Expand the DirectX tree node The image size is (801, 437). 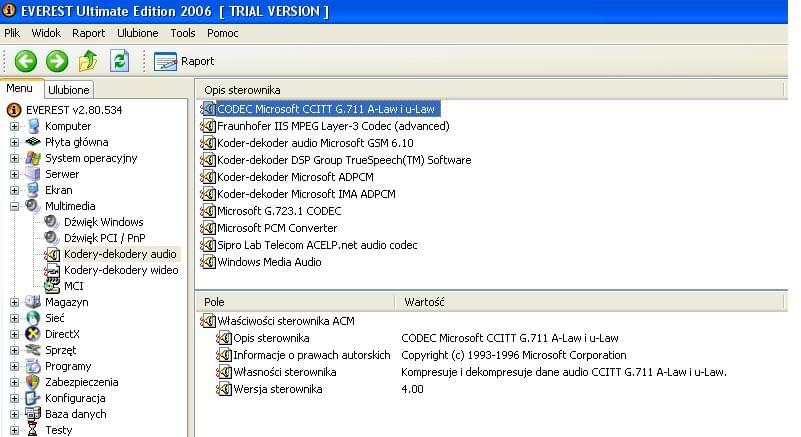14,334
